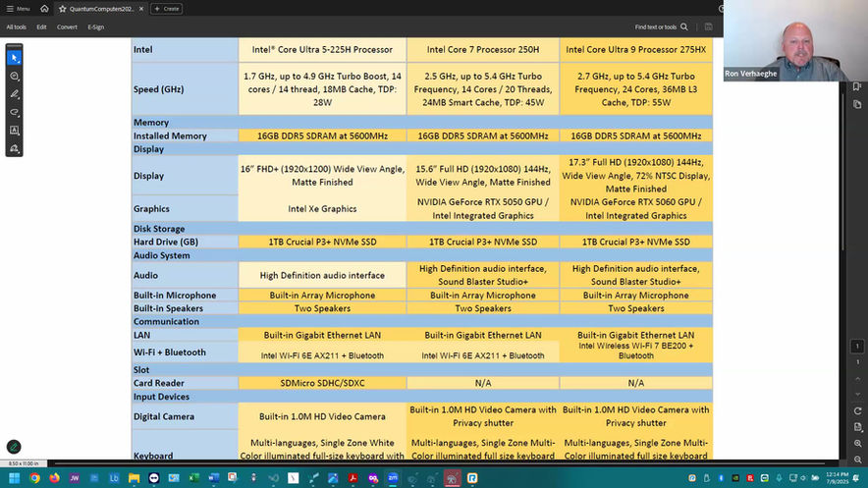
Task: Click 'High Definition audio interface' cell in first column
Action: click(322, 275)
